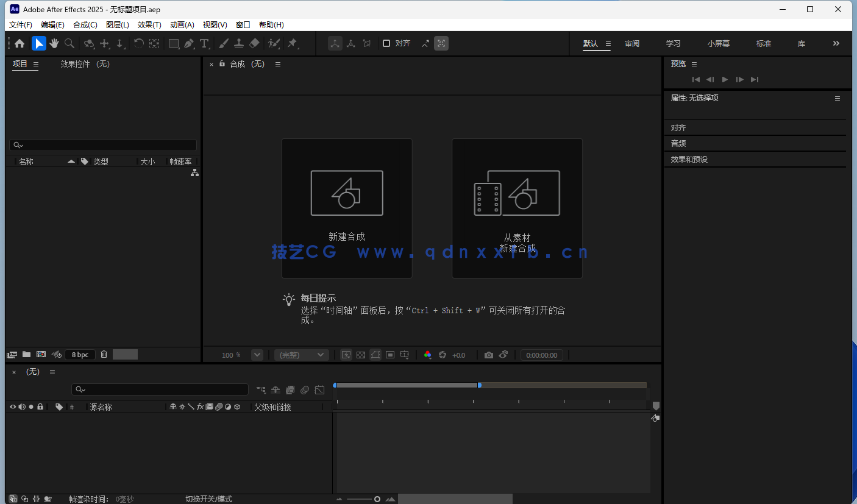Open the resolution dropdown showing (完整)
This screenshot has height=504, width=857.
[301, 354]
